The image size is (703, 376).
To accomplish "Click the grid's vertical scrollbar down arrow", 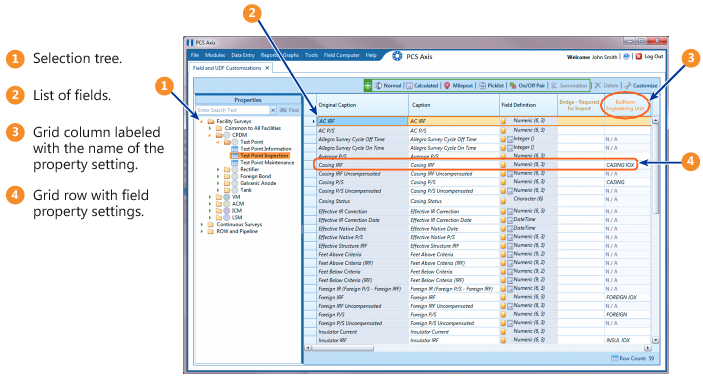I will coord(655,340).
